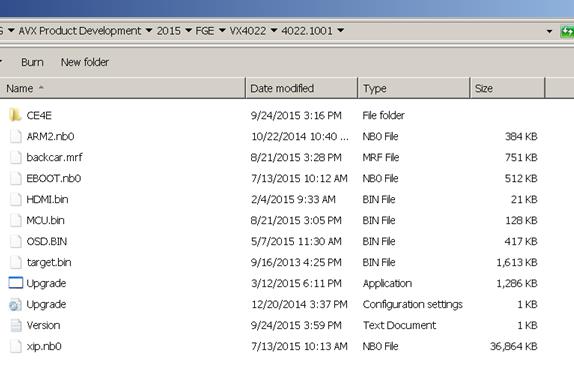The width and height of the screenshot is (574, 379).
Task: Select the HDMI.bin file icon
Action: (x=15, y=199)
